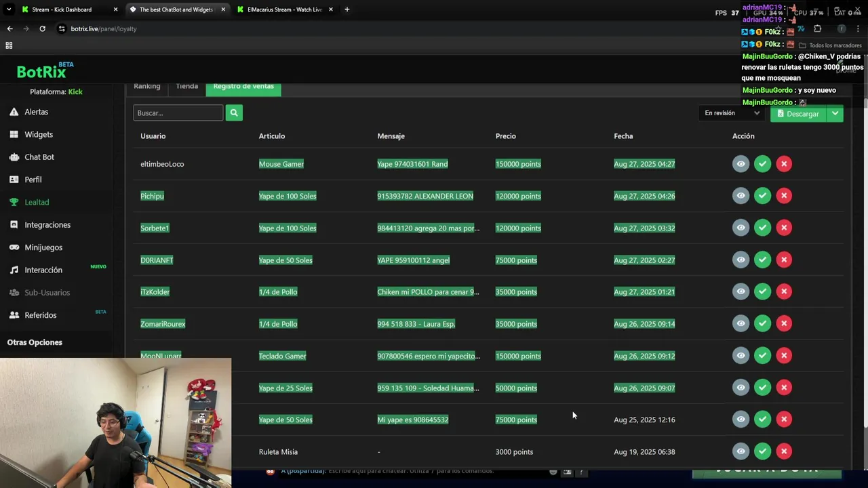This screenshot has height=488, width=868.
Task: View details of ZomariRourex's order
Action: 741,323
